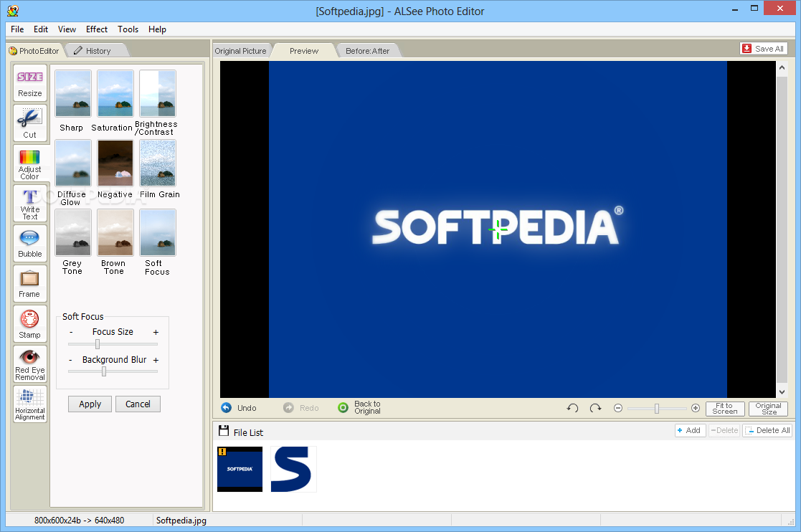The width and height of the screenshot is (801, 532).
Task: Click the greyed-out Delete button in File List
Action: tap(724, 430)
